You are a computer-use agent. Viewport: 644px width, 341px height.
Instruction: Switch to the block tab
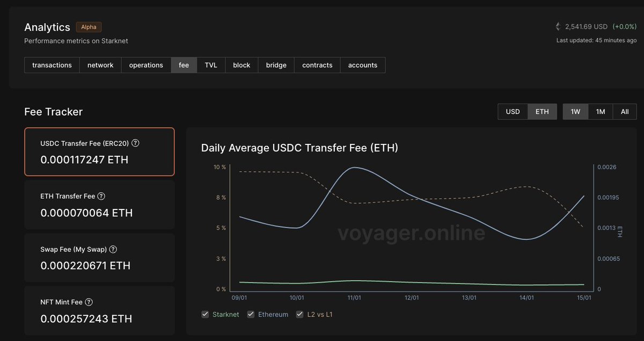(241, 65)
